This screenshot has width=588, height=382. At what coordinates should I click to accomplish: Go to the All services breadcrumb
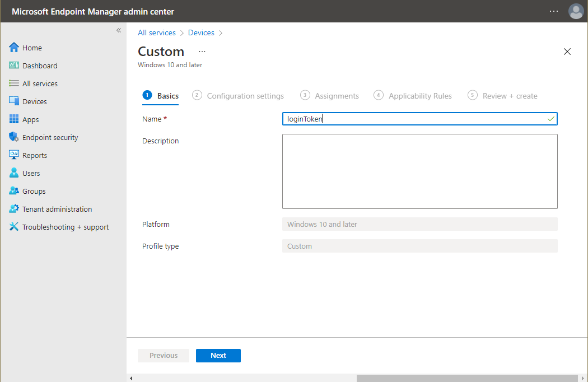point(157,32)
